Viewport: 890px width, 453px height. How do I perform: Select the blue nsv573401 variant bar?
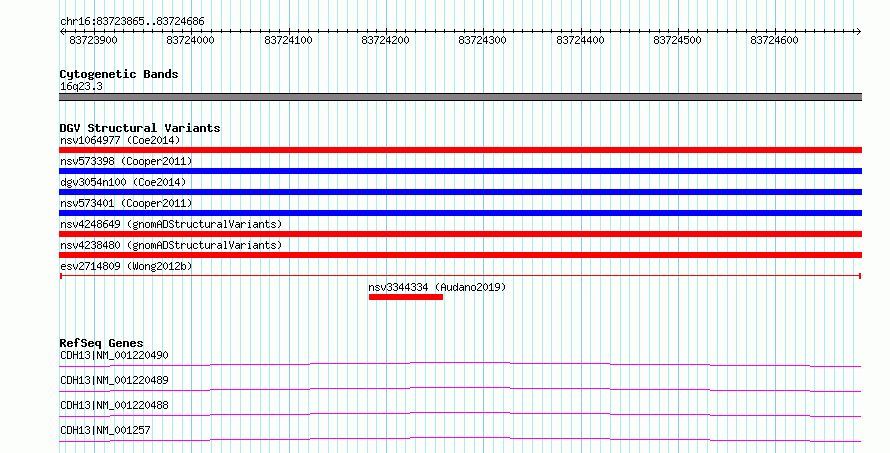(460, 213)
